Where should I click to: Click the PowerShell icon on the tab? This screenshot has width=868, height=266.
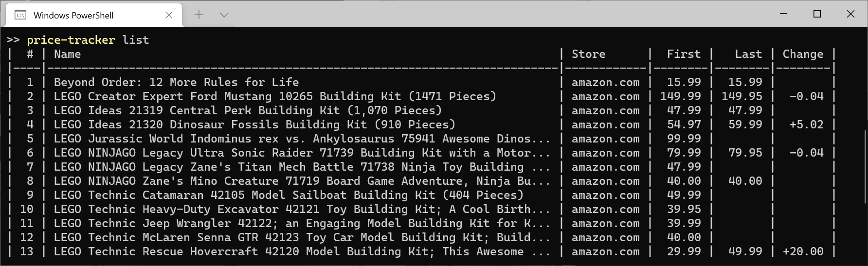pyautogui.click(x=20, y=15)
